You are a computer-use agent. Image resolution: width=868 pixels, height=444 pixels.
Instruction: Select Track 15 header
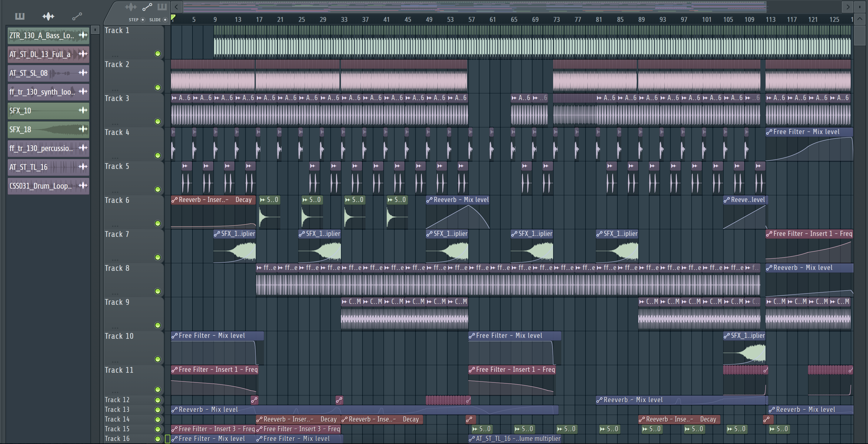point(133,429)
